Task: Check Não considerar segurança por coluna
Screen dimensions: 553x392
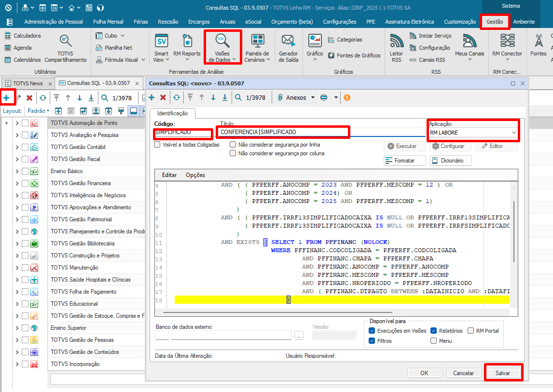Action: tap(233, 153)
